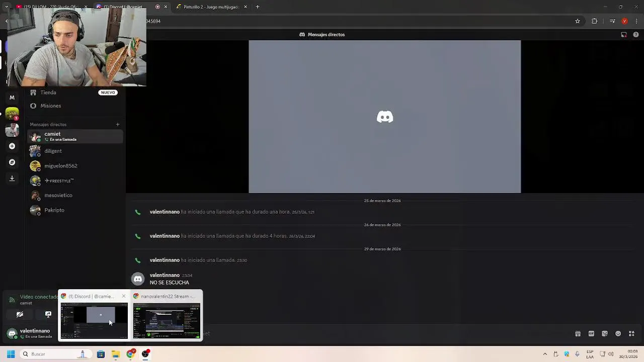Click the Buscar taskbar search box
Screen dimensions: 644x362
(x=55, y=354)
